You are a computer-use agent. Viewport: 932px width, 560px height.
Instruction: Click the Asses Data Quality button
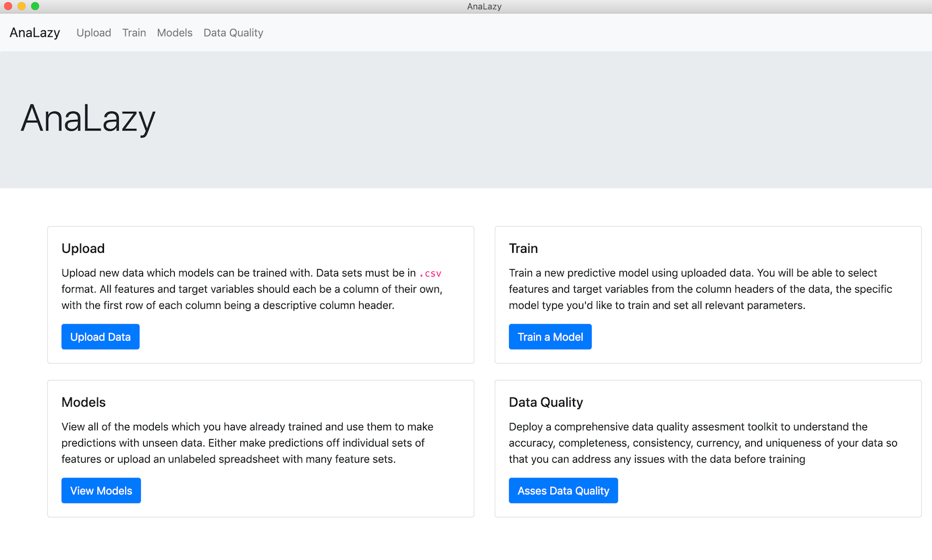[x=563, y=490]
